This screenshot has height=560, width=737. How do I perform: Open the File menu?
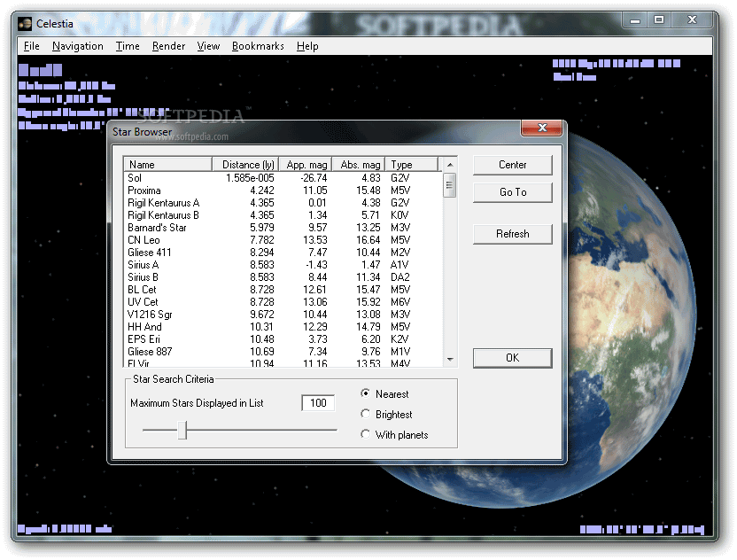pos(32,46)
